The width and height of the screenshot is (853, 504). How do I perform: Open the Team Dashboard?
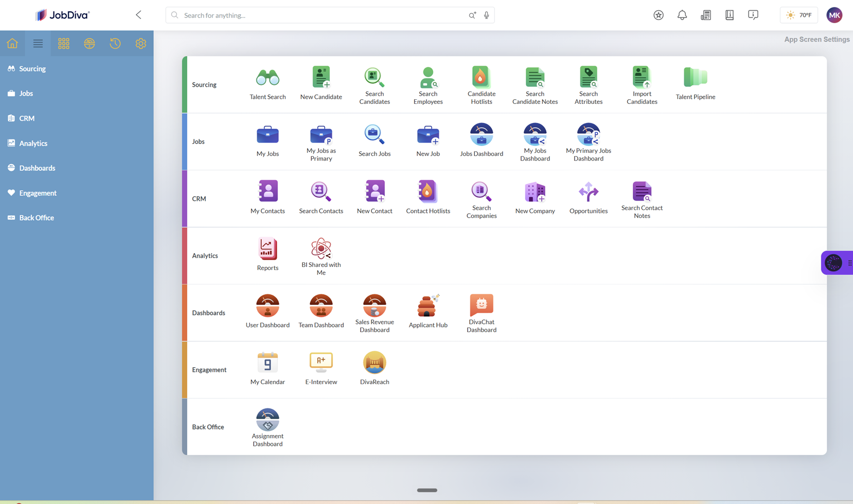click(321, 312)
